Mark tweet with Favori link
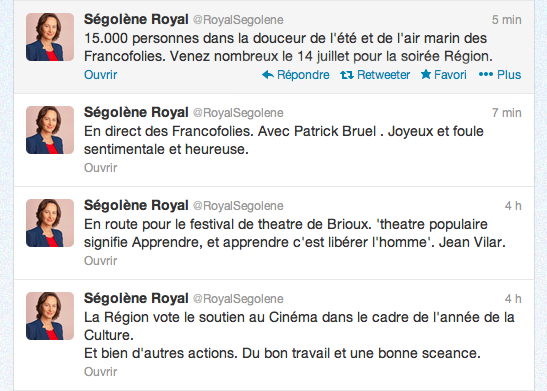The width and height of the screenshot is (547, 391). (450, 75)
